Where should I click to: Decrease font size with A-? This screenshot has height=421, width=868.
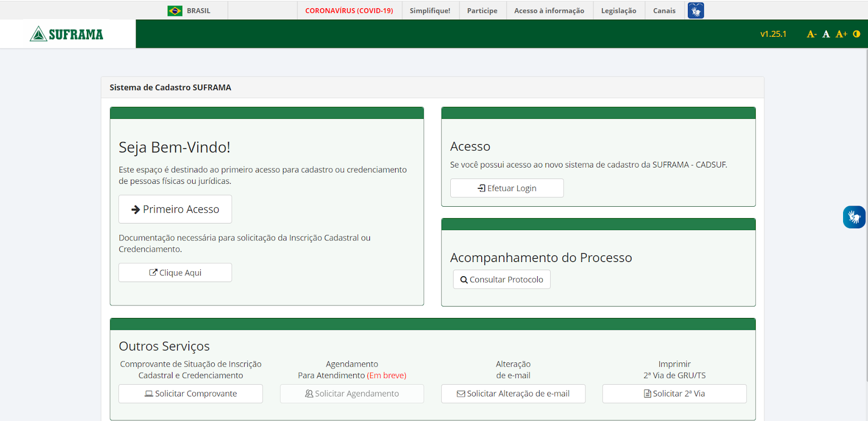pyautogui.click(x=812, y=34)
